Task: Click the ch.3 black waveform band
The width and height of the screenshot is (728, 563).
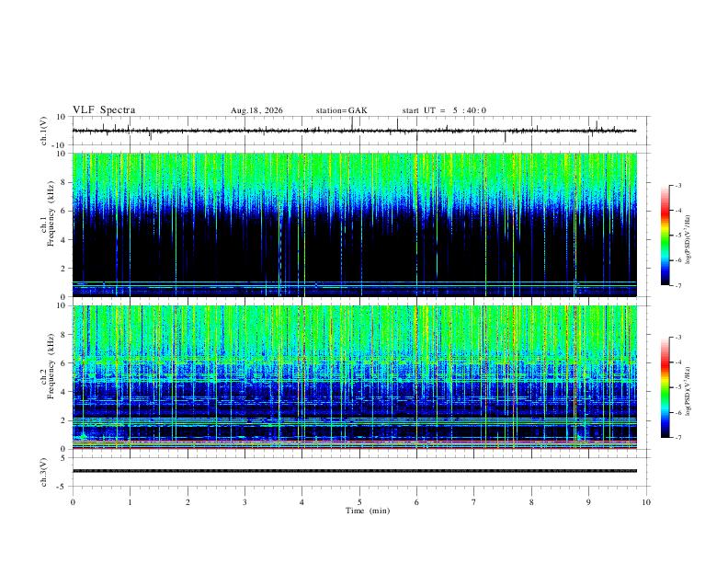Action: (x=355, y=471)
